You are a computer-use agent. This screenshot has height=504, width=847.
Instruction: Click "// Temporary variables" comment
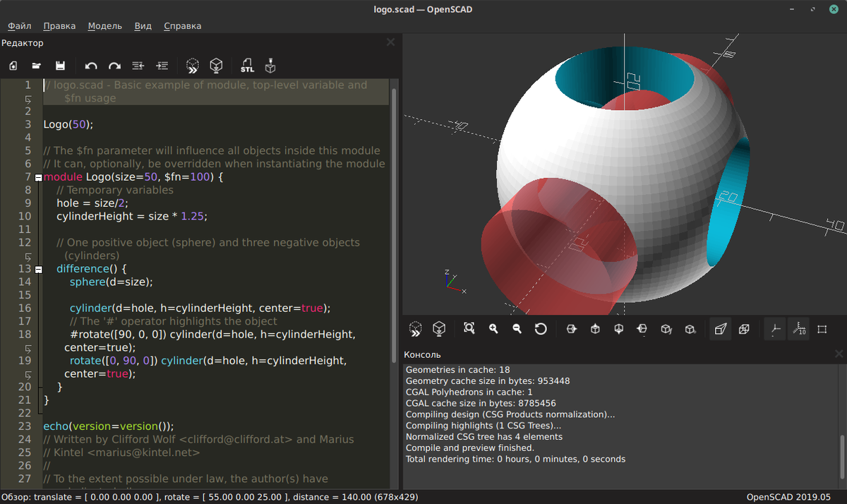coord(115,190)
